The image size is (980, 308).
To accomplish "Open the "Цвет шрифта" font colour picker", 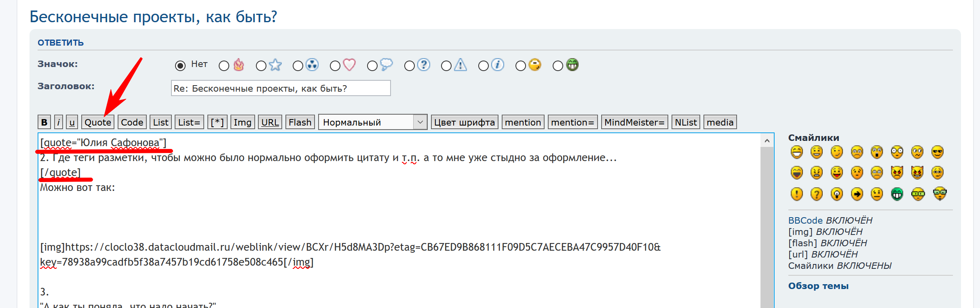I will click(x=464, y=122).
